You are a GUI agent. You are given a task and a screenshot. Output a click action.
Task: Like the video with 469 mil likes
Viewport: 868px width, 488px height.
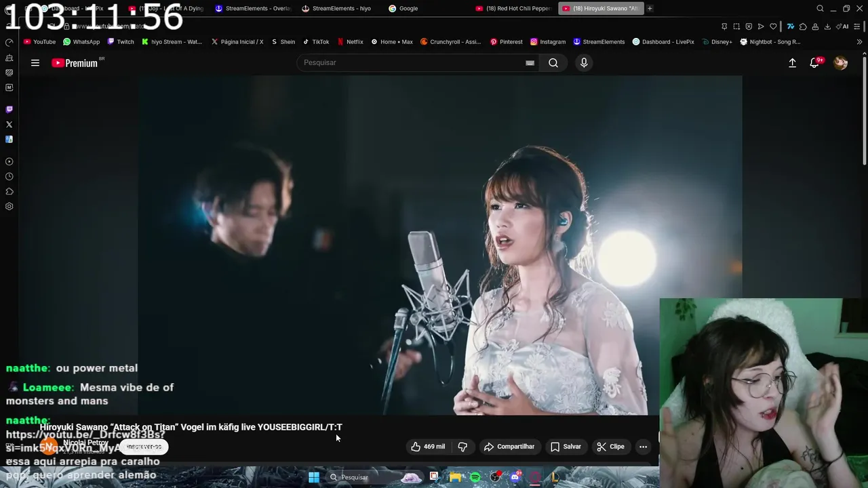click(x=428, y=447)
